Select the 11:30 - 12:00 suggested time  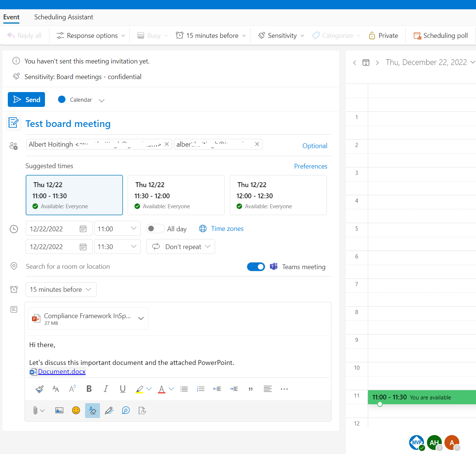[176, 195]
